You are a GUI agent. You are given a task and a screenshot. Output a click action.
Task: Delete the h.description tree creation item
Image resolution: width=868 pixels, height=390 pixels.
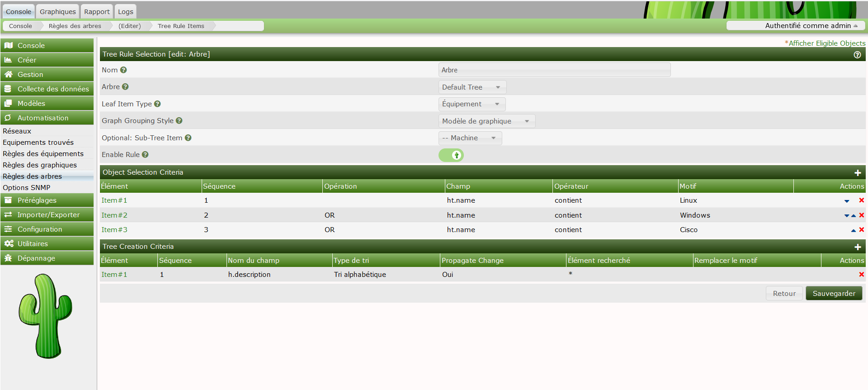coord(861,275)
